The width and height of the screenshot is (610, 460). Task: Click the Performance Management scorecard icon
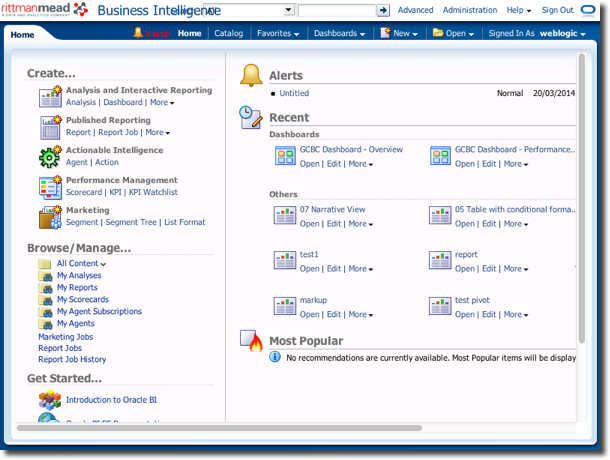[50, 187]
